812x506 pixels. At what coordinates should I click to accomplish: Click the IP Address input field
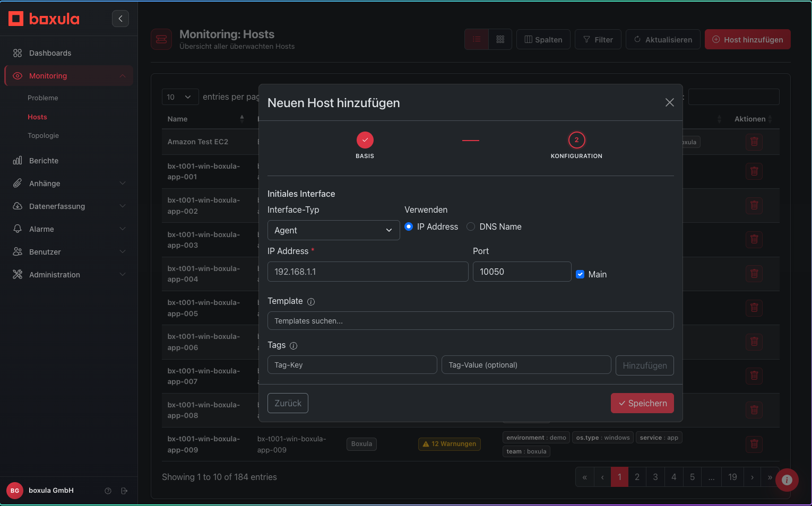(x=368, y=272)
